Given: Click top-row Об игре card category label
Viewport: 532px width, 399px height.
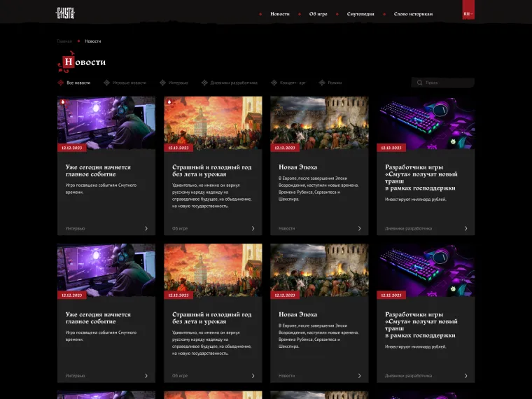Looking at the screenshot, I should pos(180,229).
